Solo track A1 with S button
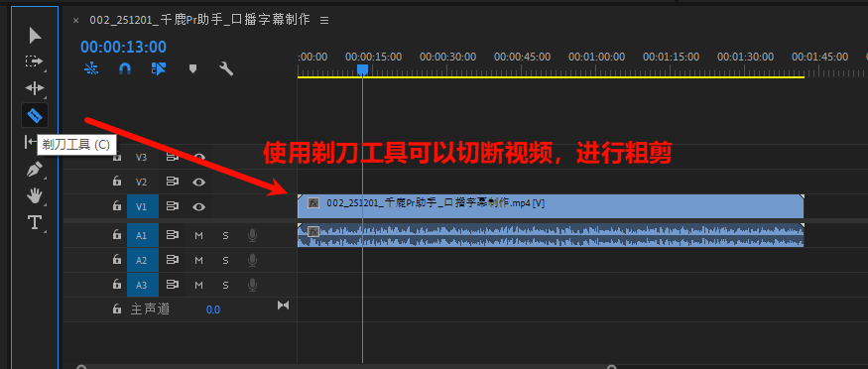 pyautogui.click(x=225, y=236)
